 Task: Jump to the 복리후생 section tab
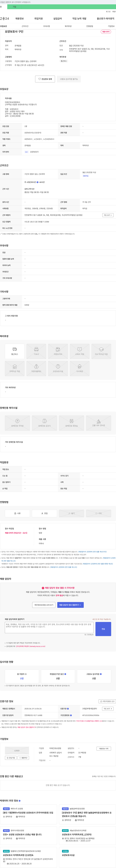(x=68, y=26)
